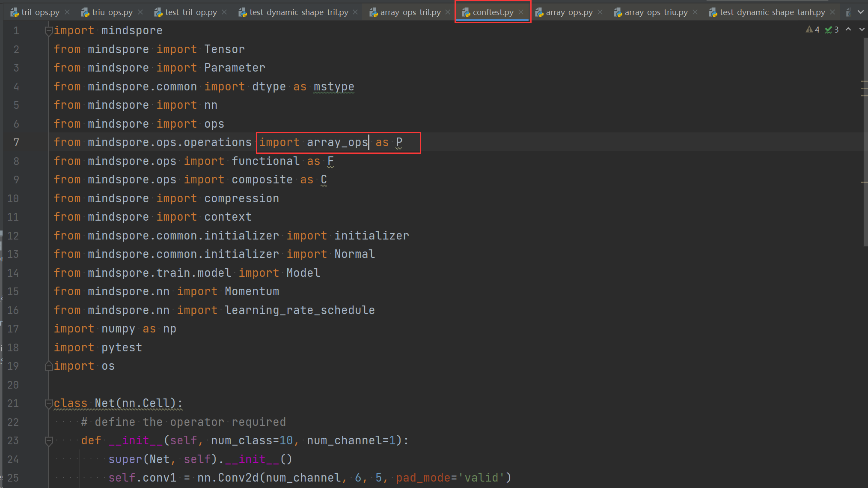
Task: Click line number 7 in the gutter
Action: (x=16, y=142)
